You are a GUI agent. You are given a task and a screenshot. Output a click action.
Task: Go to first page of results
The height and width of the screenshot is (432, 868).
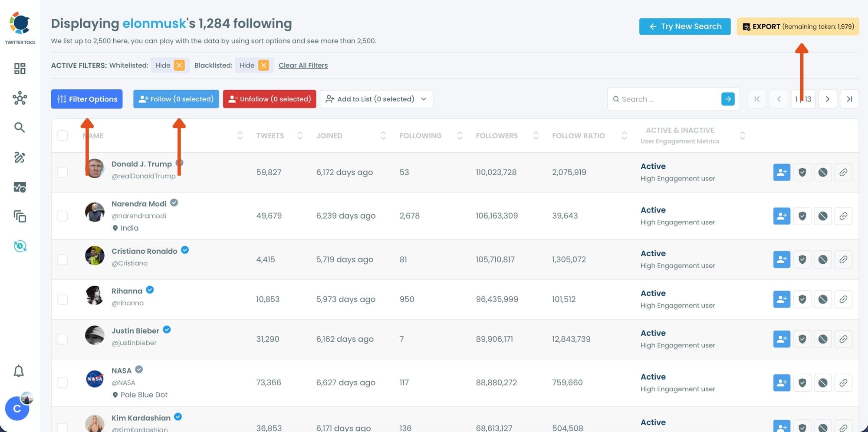[x=757, y=99]
